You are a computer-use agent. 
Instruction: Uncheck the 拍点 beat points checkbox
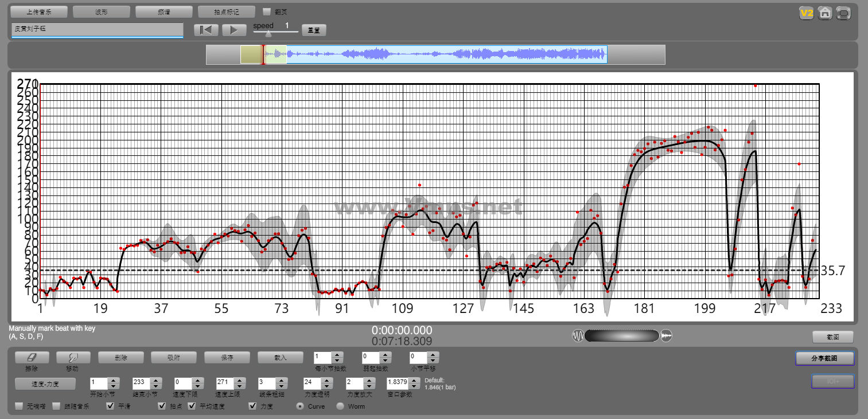point(162,406)
